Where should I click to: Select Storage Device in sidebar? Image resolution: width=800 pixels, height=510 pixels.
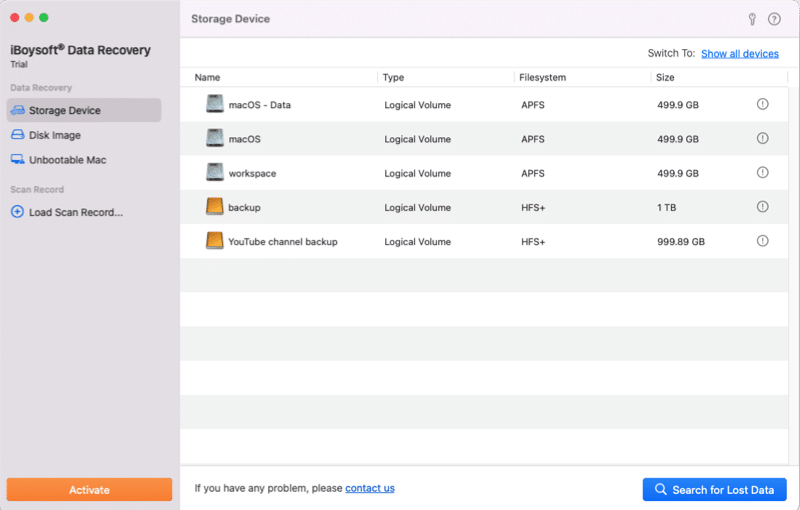[64, 110]
